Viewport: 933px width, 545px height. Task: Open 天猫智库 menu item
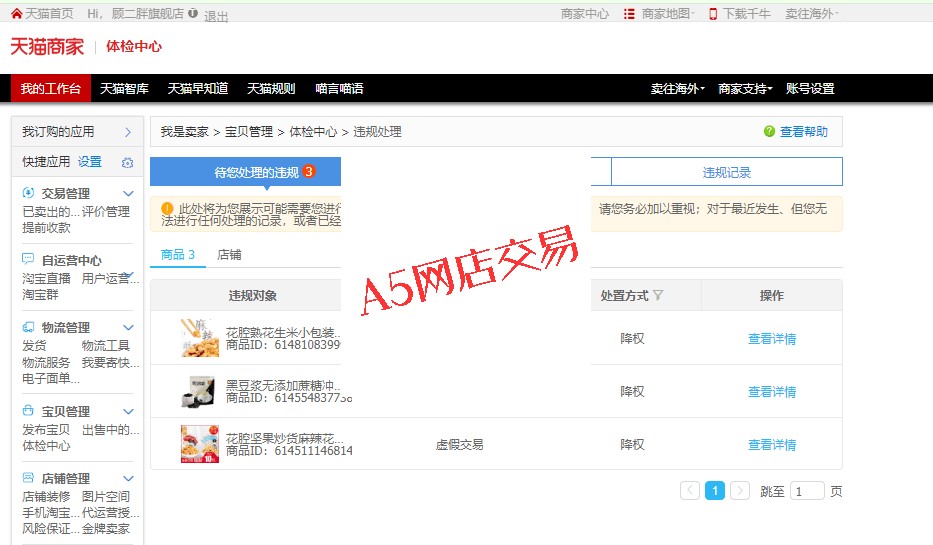tap(124, 89)
